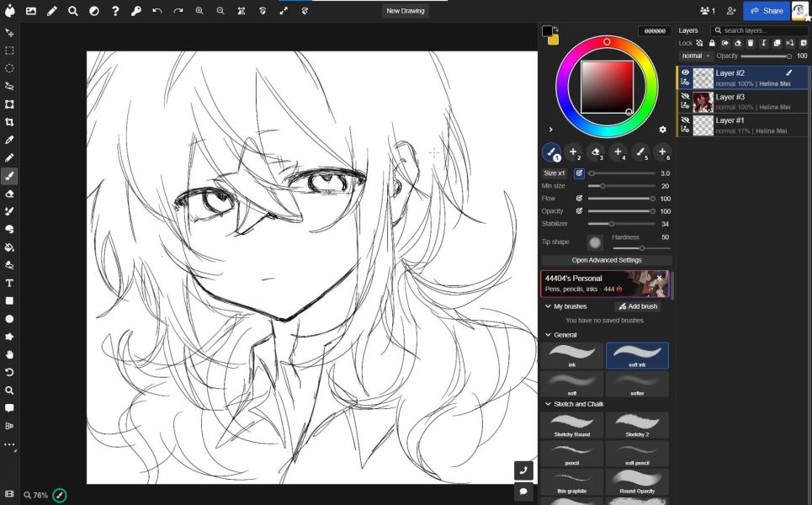
Task: Click the Undo arrow in top bar
Action: pyautogui.click(x=157, y=11)
